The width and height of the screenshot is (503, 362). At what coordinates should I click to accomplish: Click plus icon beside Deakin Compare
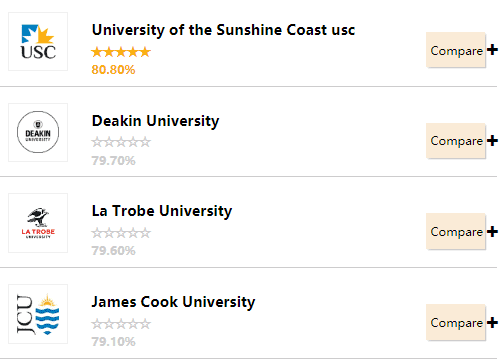click(492, 140)
